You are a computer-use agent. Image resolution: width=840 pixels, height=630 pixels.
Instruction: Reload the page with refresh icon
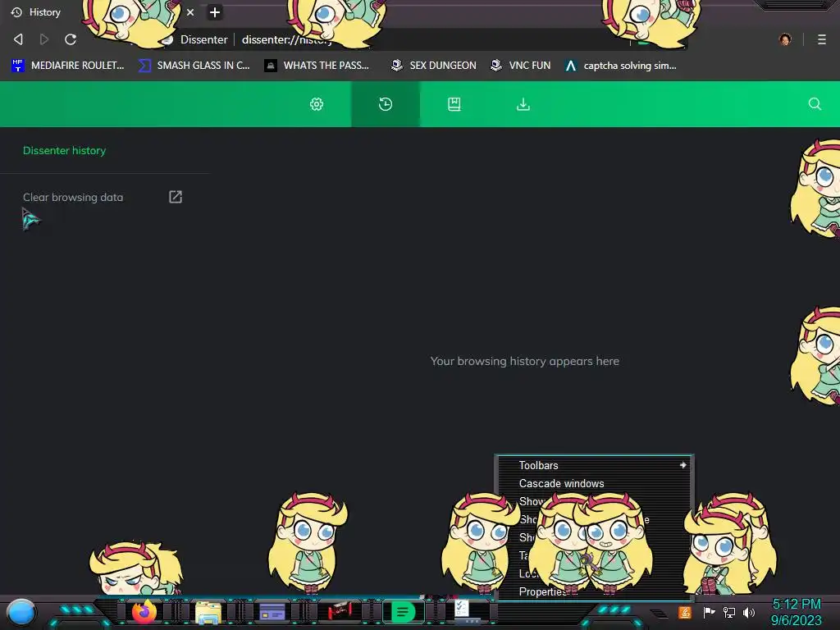[x=71, y=39]
